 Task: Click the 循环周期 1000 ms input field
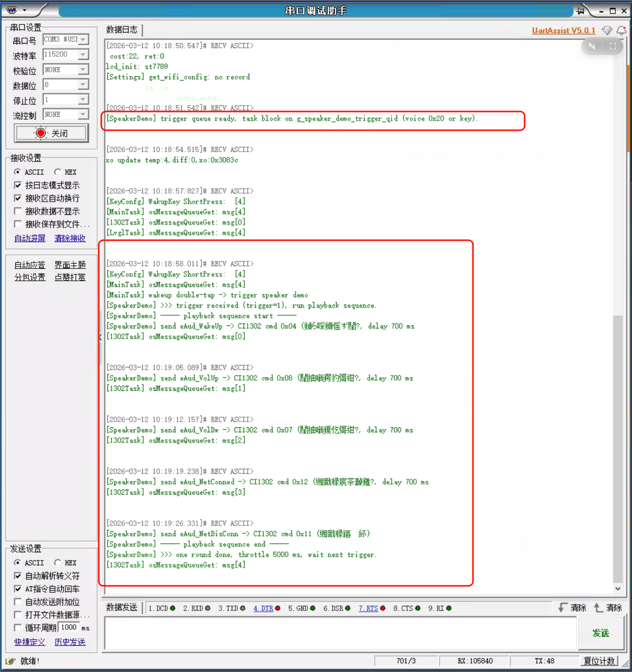click(x=68, y=627)
